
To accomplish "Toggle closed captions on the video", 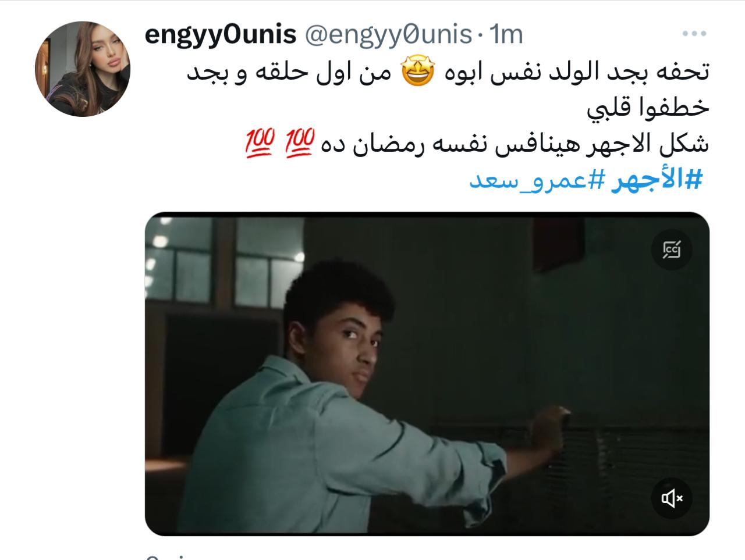I will (x=672, y=249).
